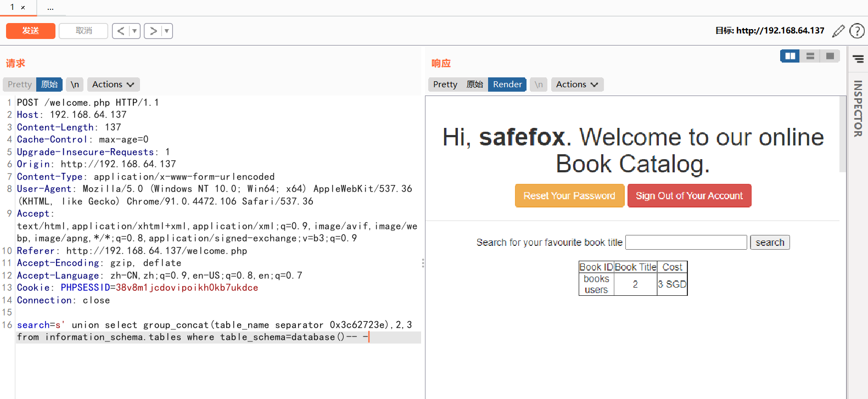Close Repeater tab 1
Image resolution: width=868 pixels, height=399 pixels.
pos(23,8)
